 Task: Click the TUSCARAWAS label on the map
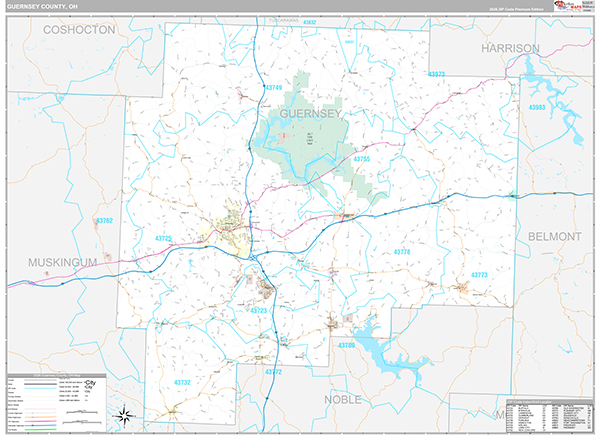[284, 20]
